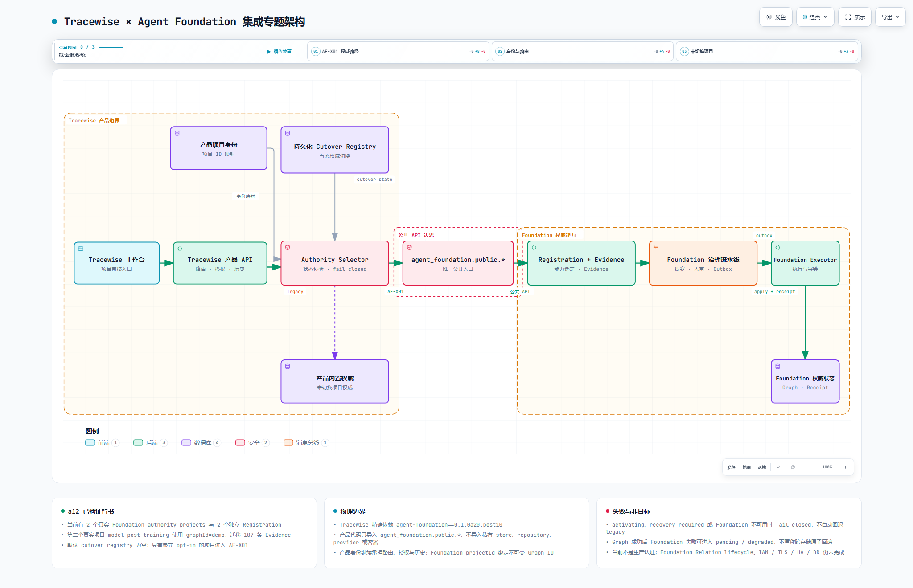This screenshot has width=913, height=588.
Task: Click the agent_foundation.public.* node title
Action: [x=458, y=260]
